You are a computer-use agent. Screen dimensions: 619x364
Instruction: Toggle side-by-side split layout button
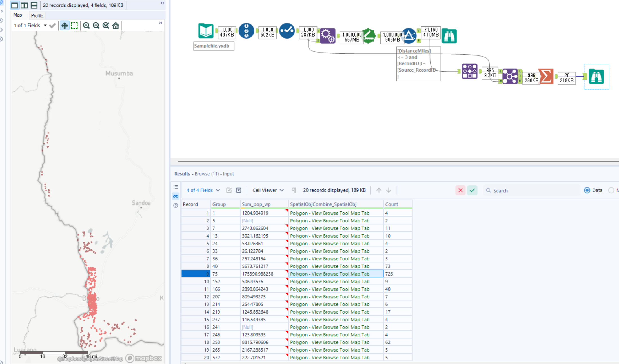[24, 5]
